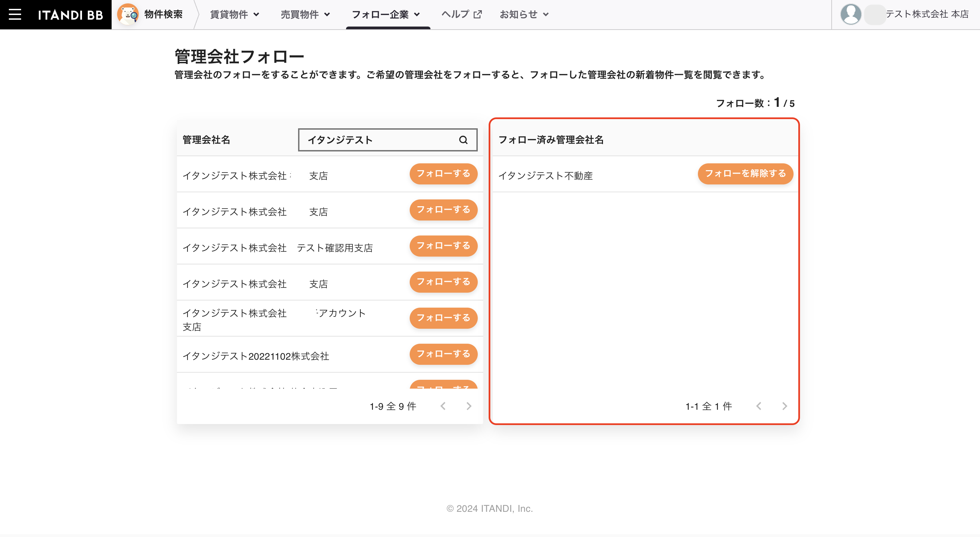Click the © 2024 ITANDI, Inc. footer
The image size is (980, 537).
(x=490, y=508)
